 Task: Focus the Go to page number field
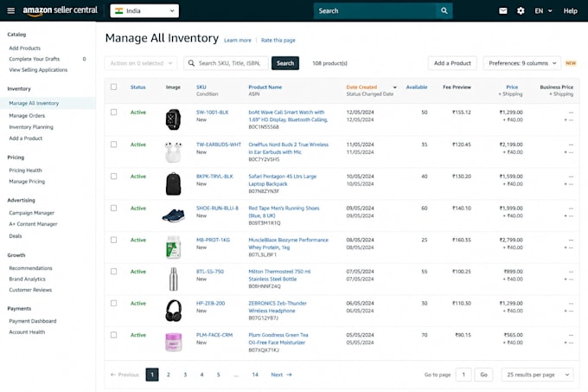click(463, 375)
